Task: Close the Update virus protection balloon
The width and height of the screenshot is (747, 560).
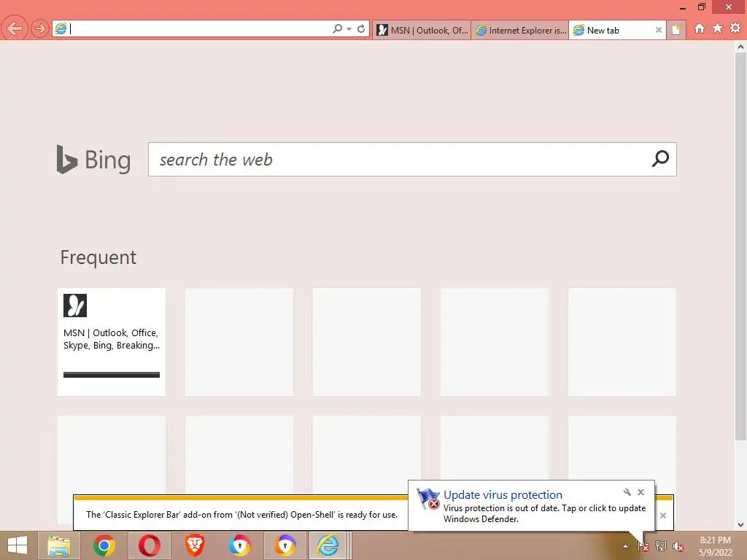Action: (640, 492)
